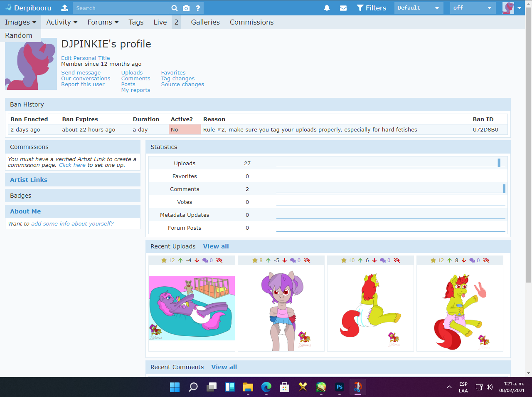
Task: Open the spoiler 'off' dropdown
Action: click(473, 8)
